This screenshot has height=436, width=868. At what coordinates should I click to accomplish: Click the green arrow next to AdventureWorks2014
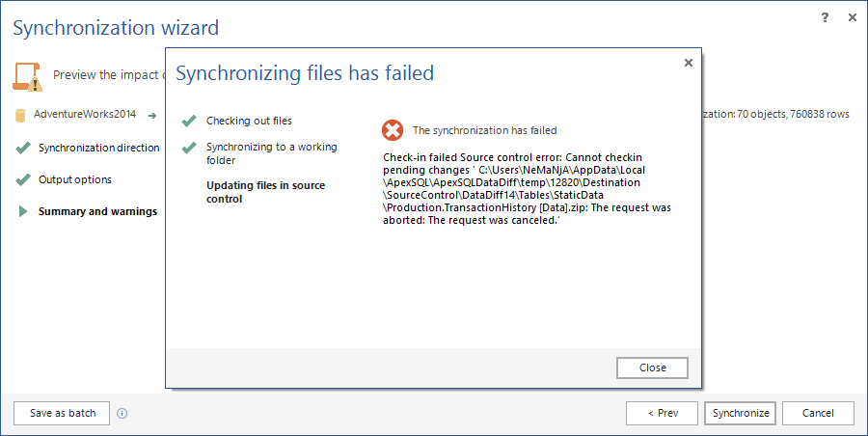152,115
